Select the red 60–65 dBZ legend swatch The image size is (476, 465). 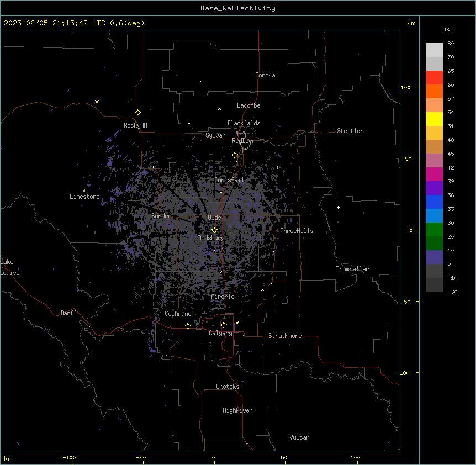tap(434, 78)
